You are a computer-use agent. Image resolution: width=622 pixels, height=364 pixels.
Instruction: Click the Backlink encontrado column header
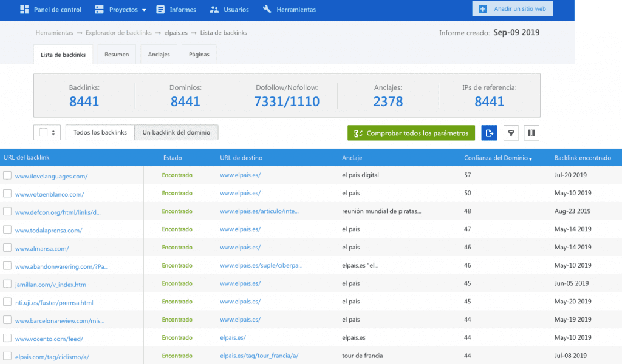[x=583, y=158]
